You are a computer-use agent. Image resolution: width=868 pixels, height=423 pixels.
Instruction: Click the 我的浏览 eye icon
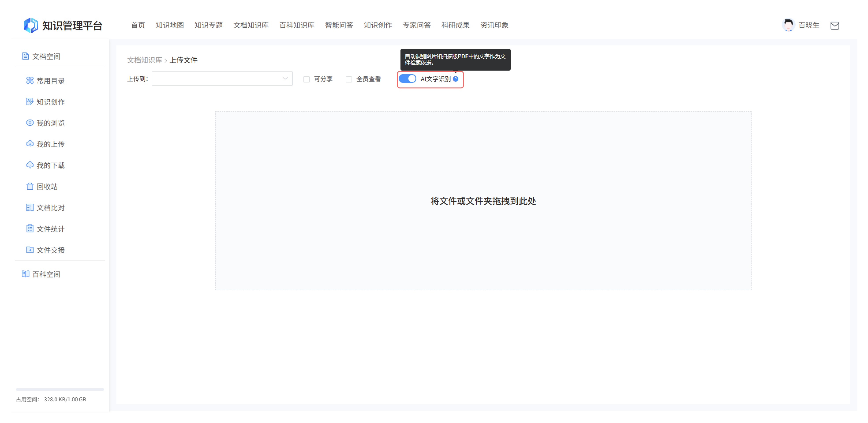click(x=30, y=123)
